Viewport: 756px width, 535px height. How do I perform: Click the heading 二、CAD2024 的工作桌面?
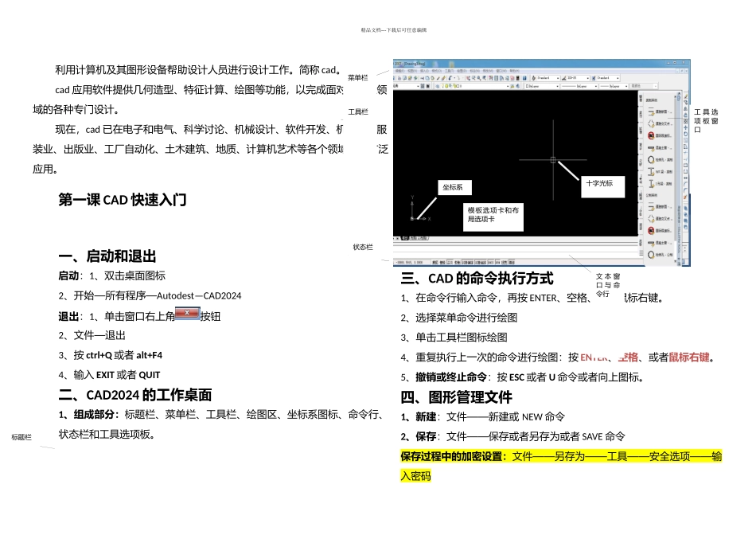pyautogui.click(x=135, y=395)
